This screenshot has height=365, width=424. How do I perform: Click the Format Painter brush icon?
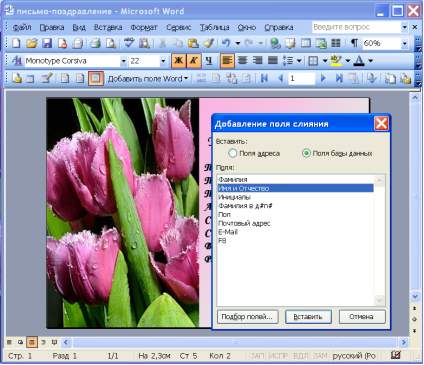click(x=208, y=43)
